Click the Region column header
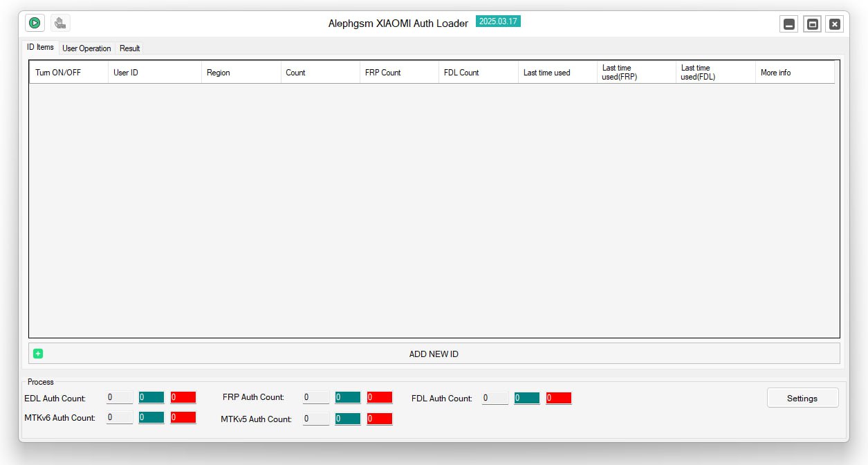 click(241, 72)
